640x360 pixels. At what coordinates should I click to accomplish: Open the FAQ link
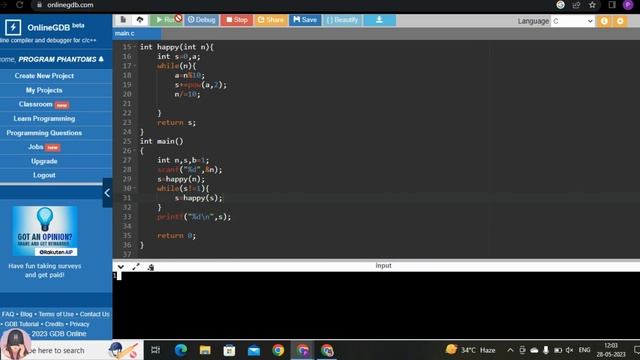[x=8, y=314]
